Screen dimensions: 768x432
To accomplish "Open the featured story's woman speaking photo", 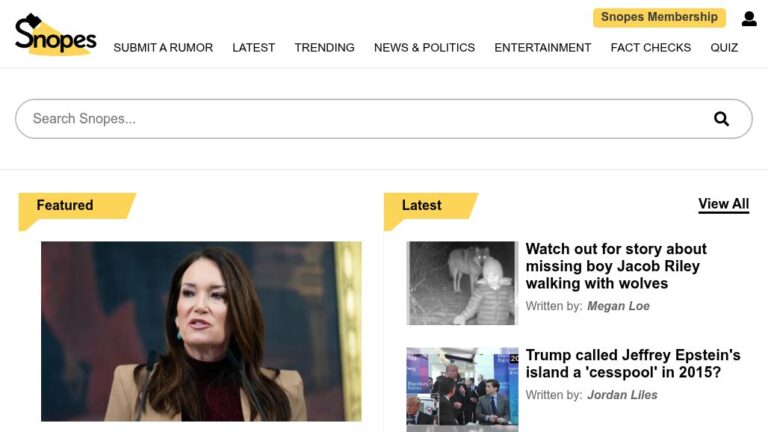I will tap(201, 330).
